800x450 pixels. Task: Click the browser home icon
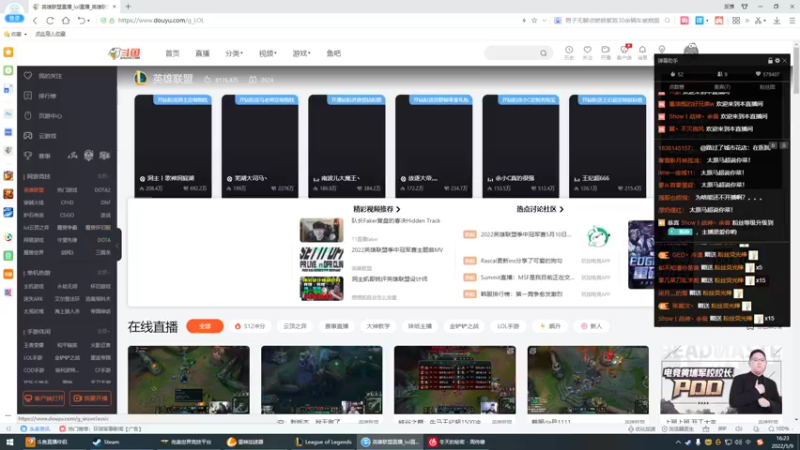[x=66, y=20]
